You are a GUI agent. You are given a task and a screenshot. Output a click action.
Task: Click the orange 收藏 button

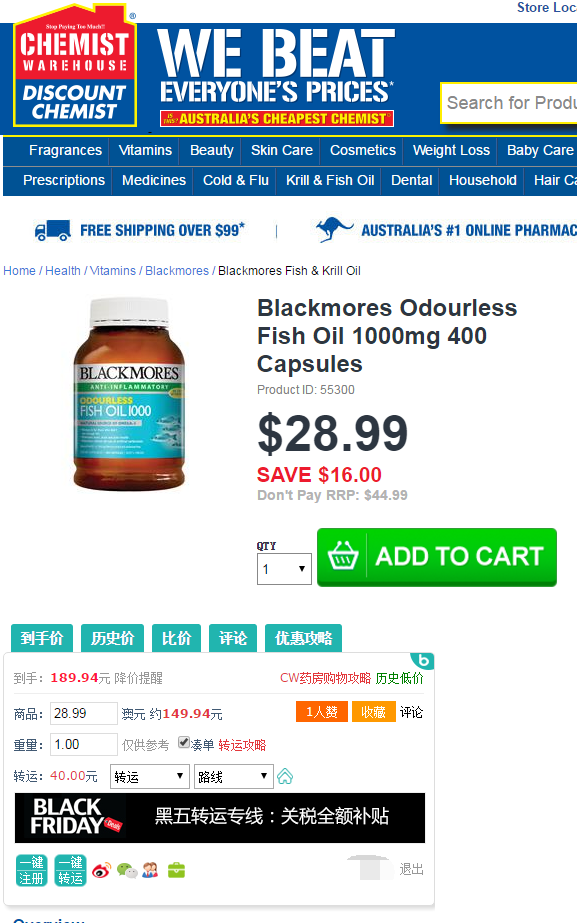coord(373,712)
